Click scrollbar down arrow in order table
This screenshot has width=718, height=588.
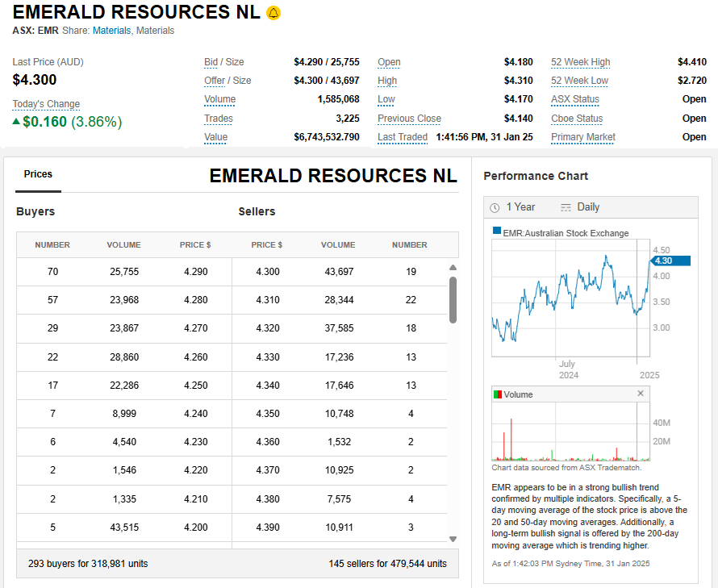(453, 539)
